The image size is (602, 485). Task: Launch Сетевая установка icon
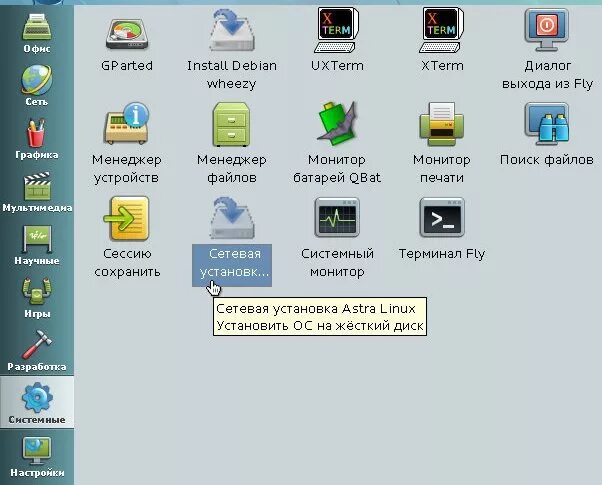pos(232,240)
